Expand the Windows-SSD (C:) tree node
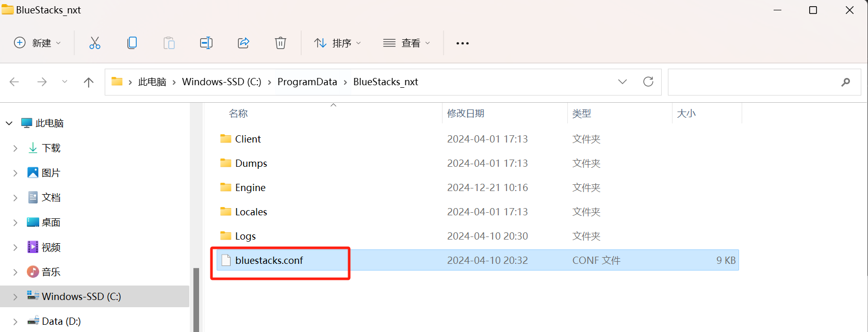The width and height of the screenshot is (868, 332). [15, 297]
